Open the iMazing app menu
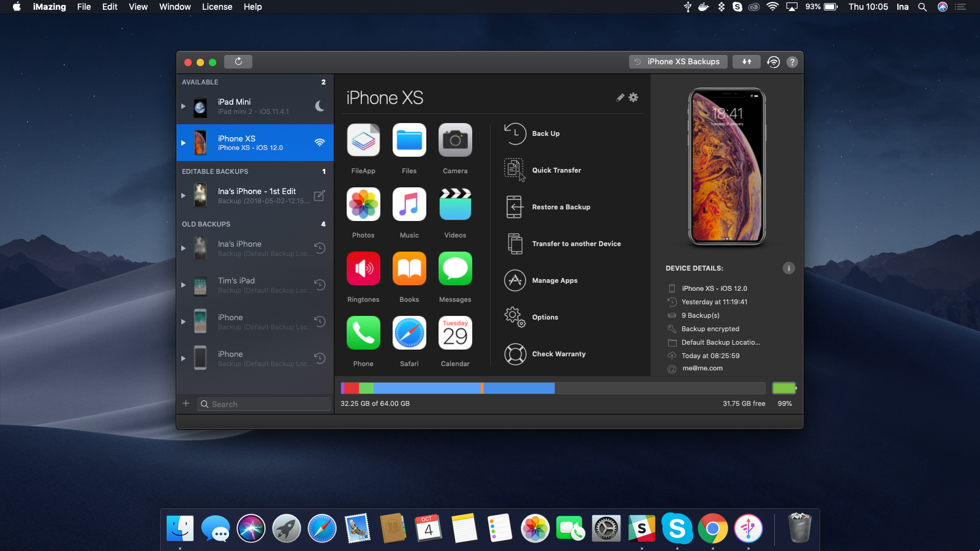 point(49,7)
